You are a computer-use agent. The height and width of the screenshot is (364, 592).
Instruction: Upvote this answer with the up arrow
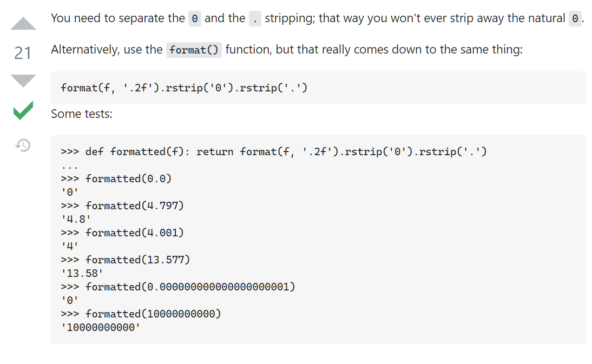[23, 24]
